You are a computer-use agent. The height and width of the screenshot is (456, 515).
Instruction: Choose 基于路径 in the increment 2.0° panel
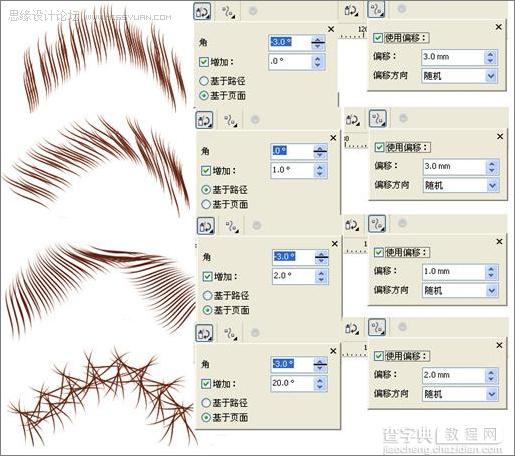(207, 295)
